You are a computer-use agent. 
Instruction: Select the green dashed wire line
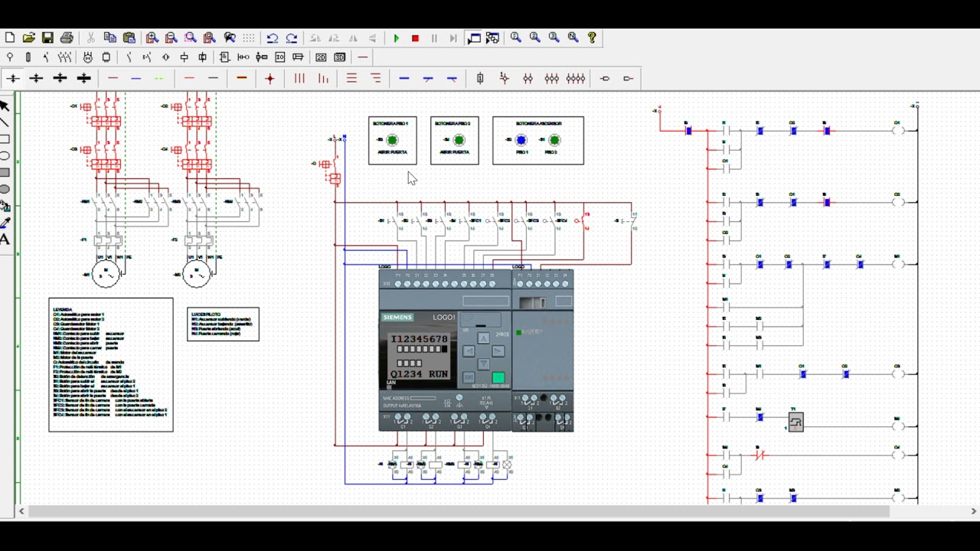coord(159,78)
